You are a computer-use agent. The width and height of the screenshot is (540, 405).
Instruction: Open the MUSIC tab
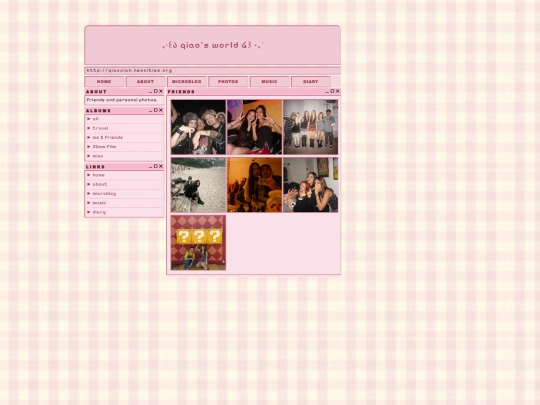coord(269,82)
